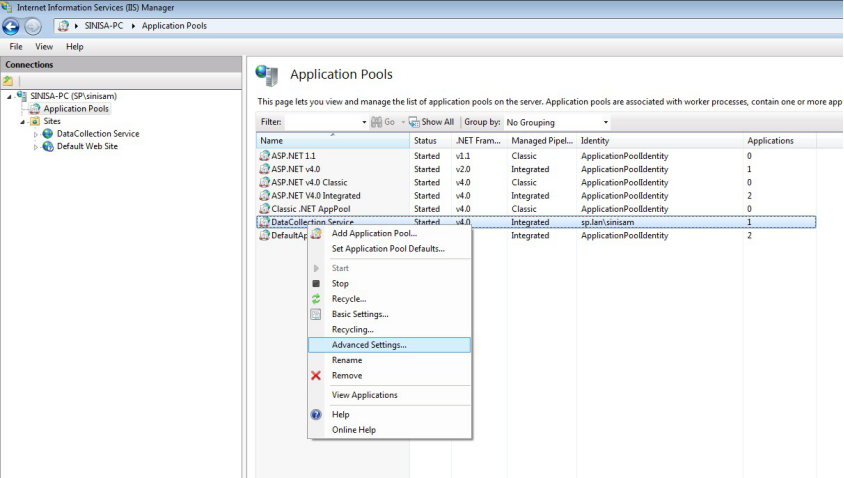Click the Basic Settings menu icon
This screenshot has width=844, height=478.
point(316,314)
